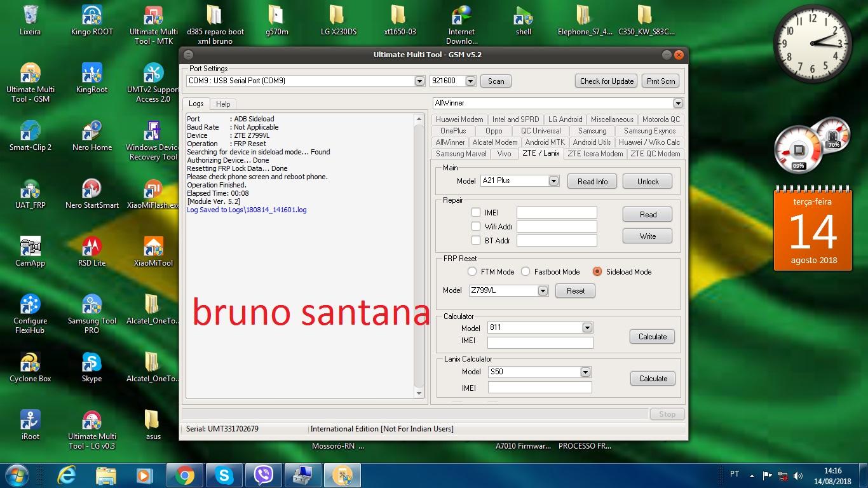This screenshot has width=868, height=488.
Task: Launch Ultimate Multi Tool - GSM shortcut
Action: [30, 83]
